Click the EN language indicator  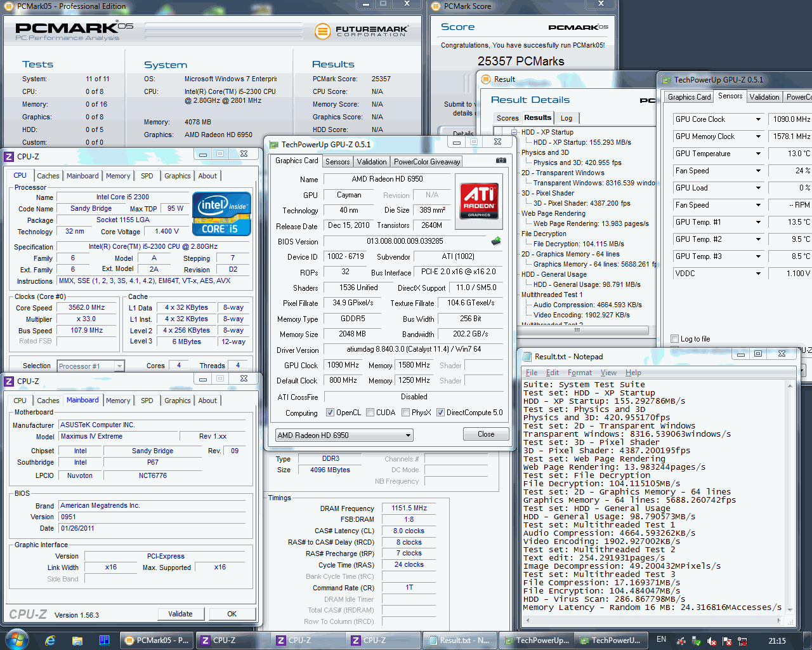(661, 640)
